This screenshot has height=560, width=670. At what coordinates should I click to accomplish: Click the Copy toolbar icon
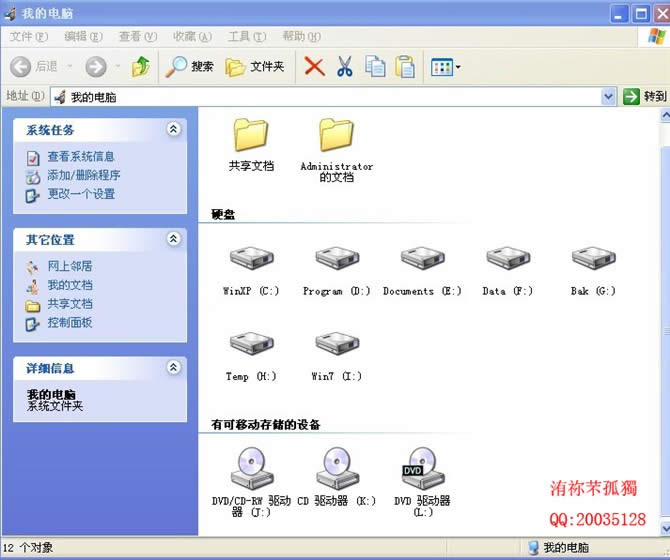tap(375, 67)
